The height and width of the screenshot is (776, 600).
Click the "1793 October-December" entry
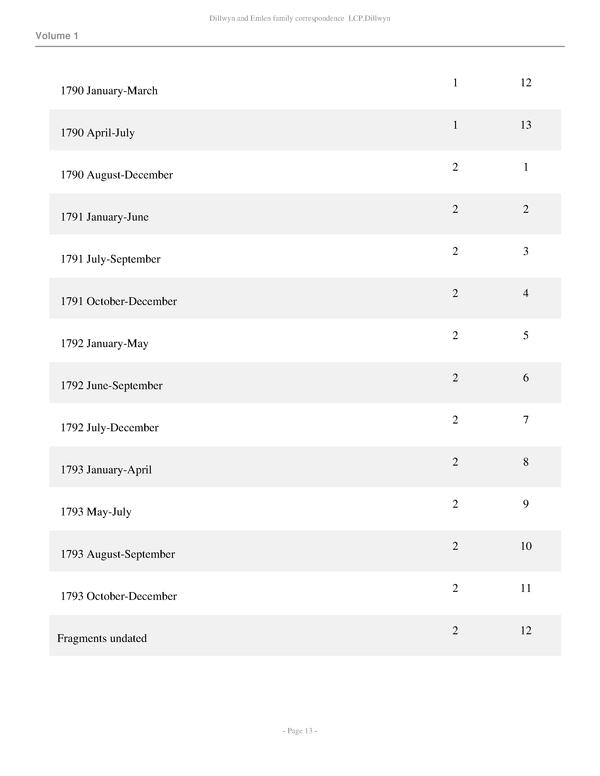point(118,596)
